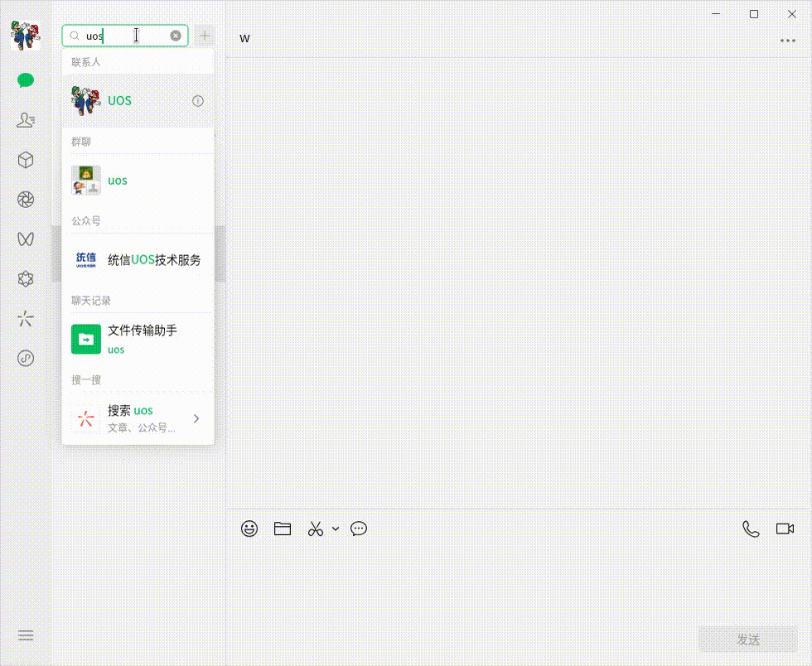Expand 搜索 uos web search result
The height and width of the screenshot is (666, 812).
pos(138,418)
